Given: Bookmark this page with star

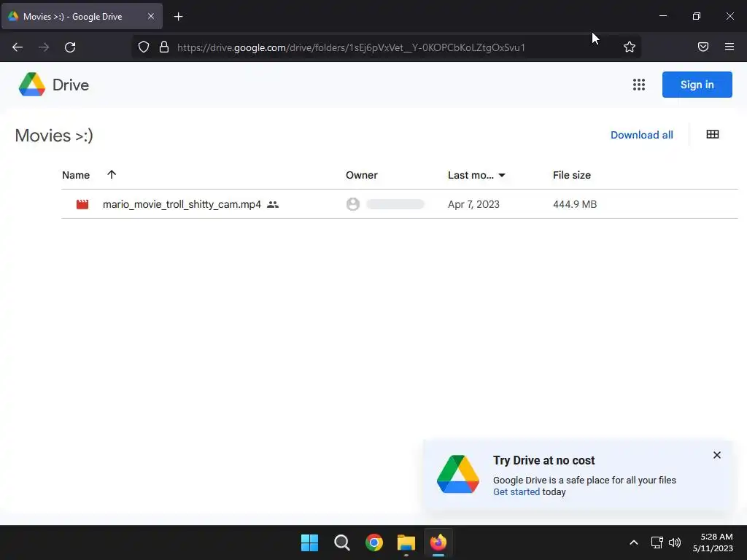Looking at the screenshot, I should (x=630, y=47).
